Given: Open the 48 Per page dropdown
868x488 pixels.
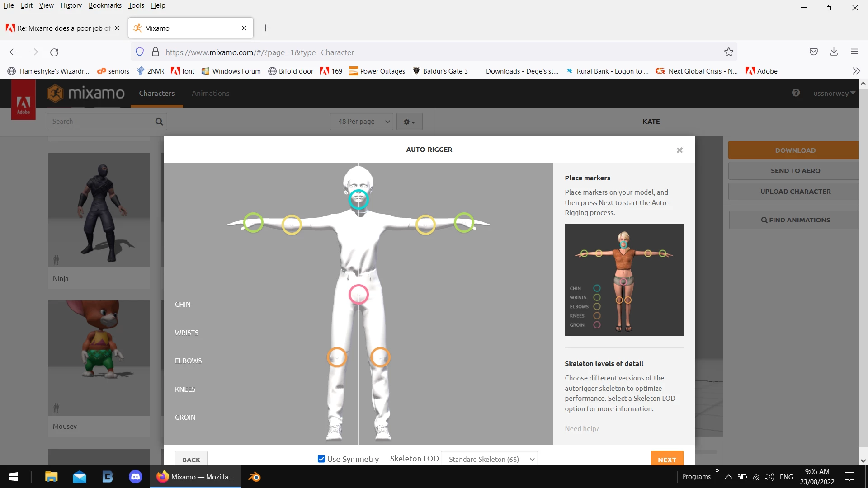Looking at the screenshot, I should 362,122.
